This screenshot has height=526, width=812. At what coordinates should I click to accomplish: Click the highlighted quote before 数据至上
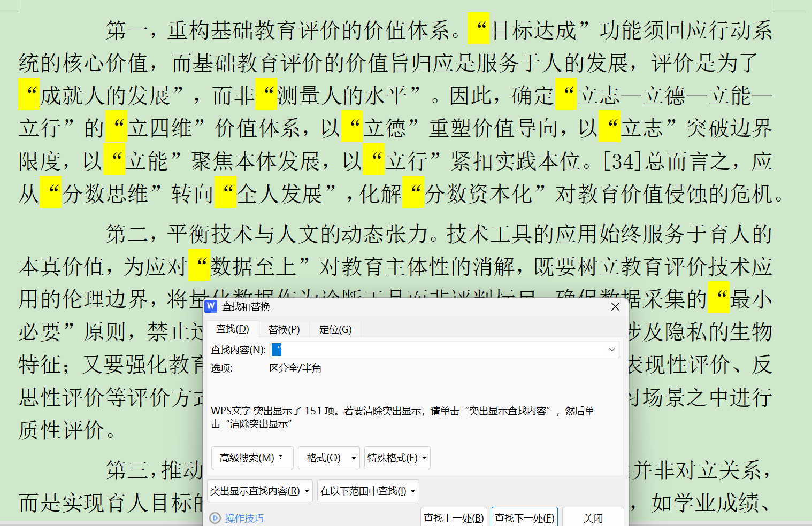click(200, 266)
